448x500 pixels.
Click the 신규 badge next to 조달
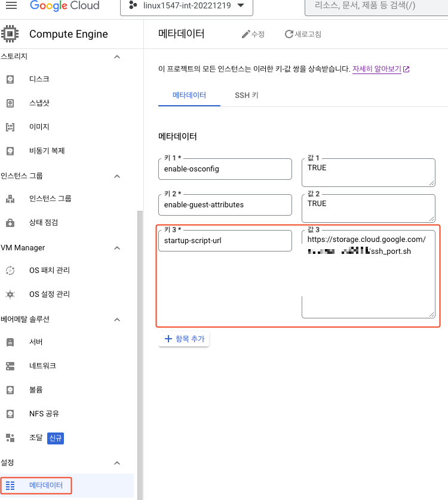point(56,438)
